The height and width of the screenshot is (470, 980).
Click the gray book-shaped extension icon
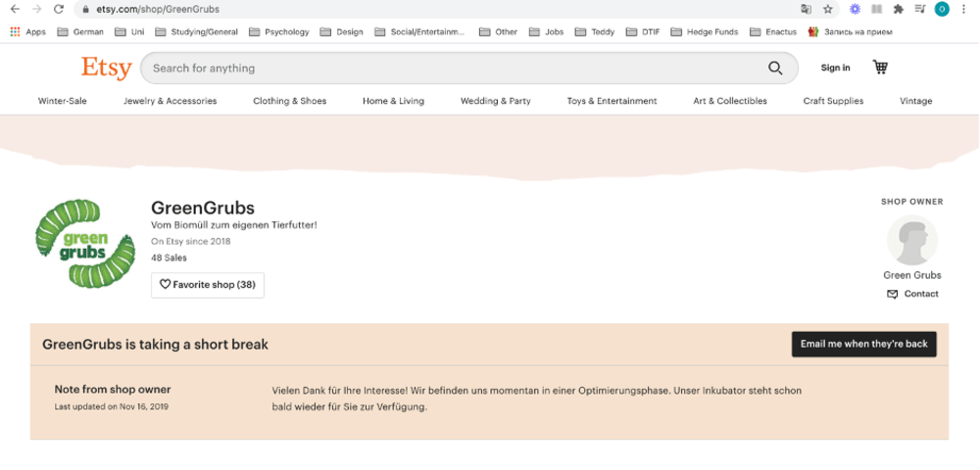(x=877, y=10)
